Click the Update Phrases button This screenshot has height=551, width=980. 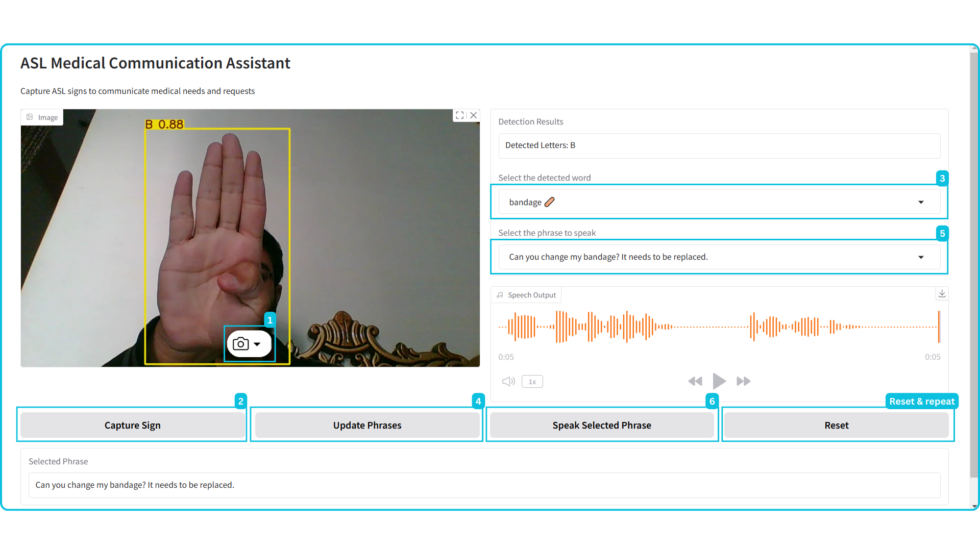coord(367,425)
